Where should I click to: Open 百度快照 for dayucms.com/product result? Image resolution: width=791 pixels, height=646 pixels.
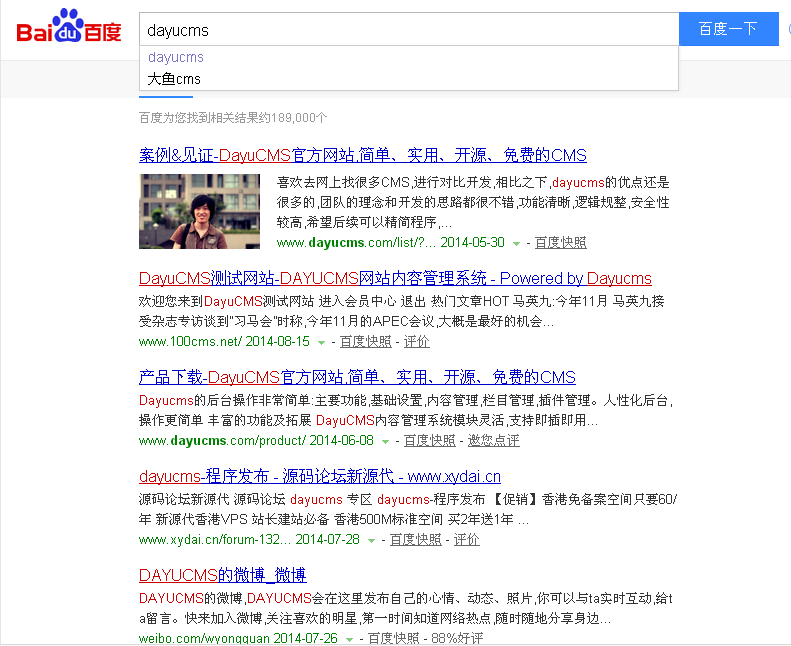[430, 440]
